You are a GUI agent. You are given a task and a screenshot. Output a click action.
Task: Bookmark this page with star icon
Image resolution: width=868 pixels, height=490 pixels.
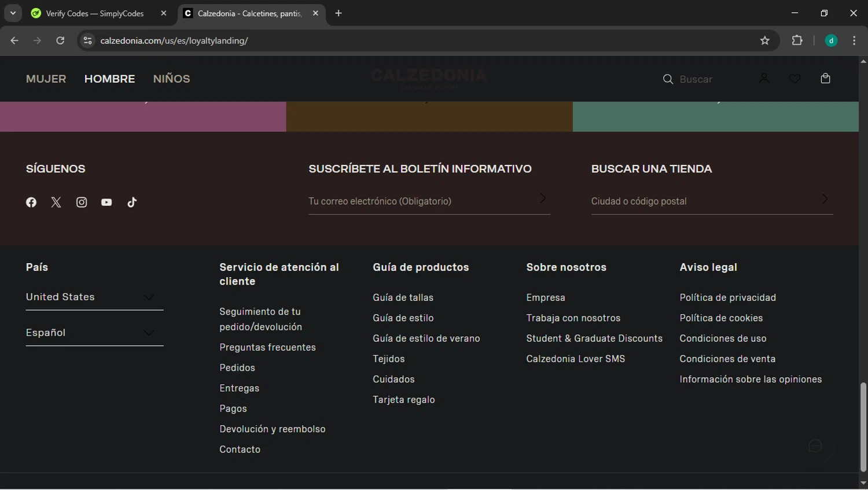tap(765, 40)
